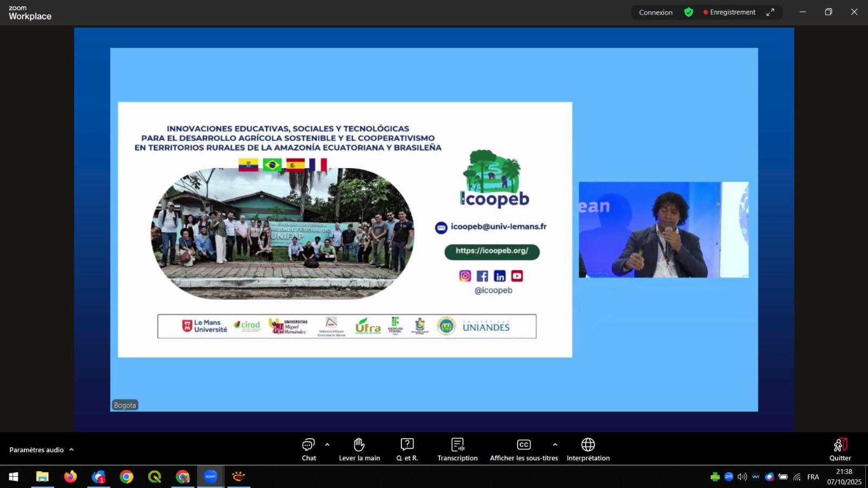Open the Q. et R. panel
The height and width of the screenshot is (488, 868).
pos(407,450)
